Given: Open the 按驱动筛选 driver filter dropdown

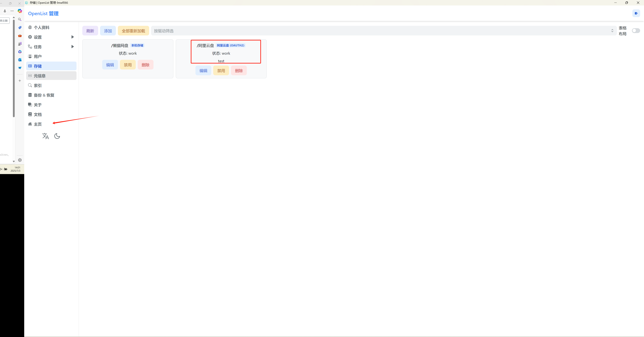Looking at the screenshot, I should point(383,31).
